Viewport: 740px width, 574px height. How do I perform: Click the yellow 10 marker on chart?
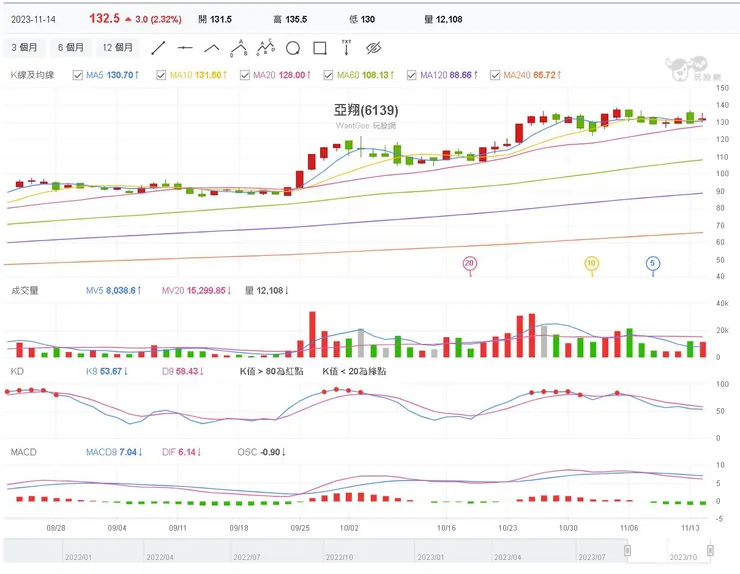pos(591,263)
